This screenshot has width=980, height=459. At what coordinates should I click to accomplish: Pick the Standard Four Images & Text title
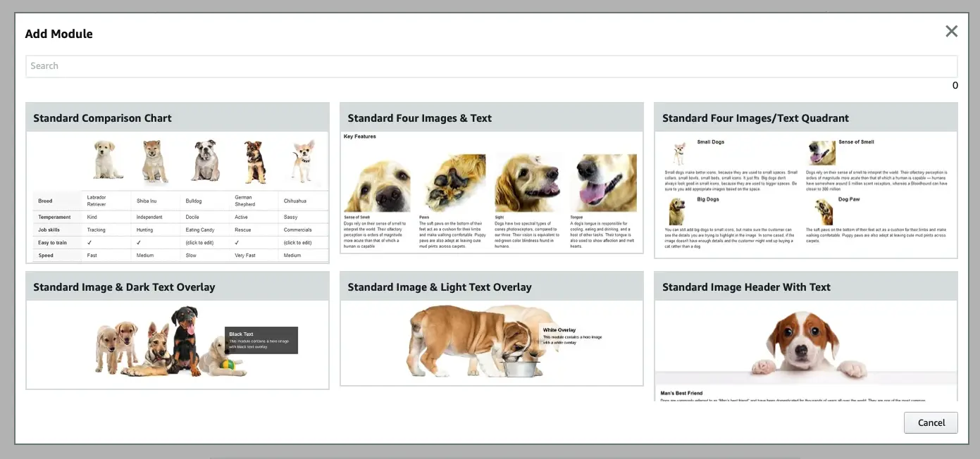click(x=419, y=118)
